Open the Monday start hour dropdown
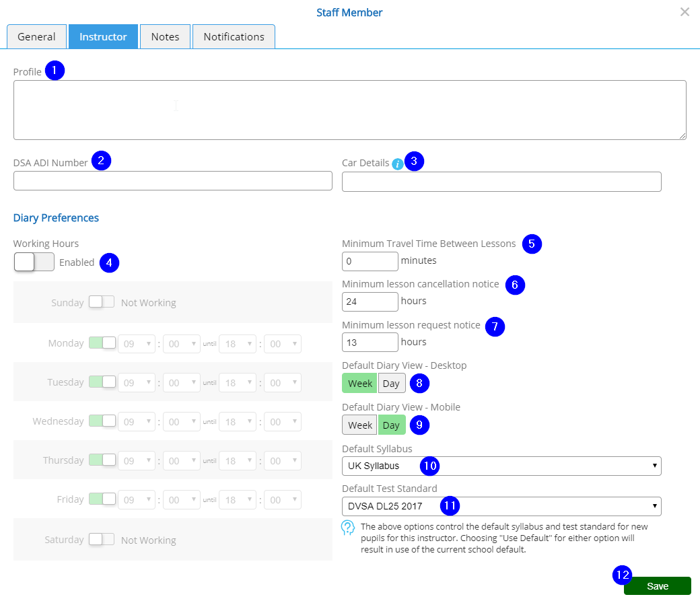 click(x=137, y=344)
